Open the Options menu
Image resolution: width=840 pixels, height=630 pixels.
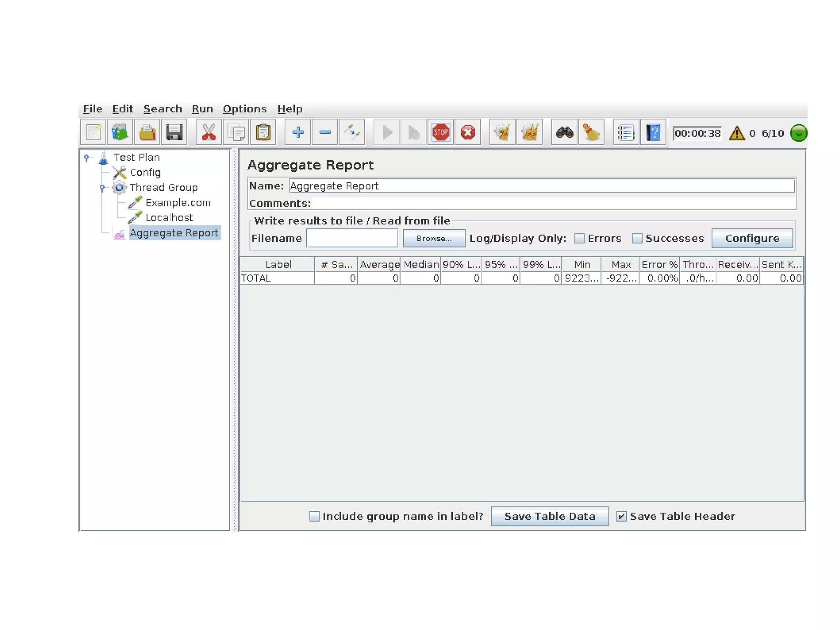244,109
